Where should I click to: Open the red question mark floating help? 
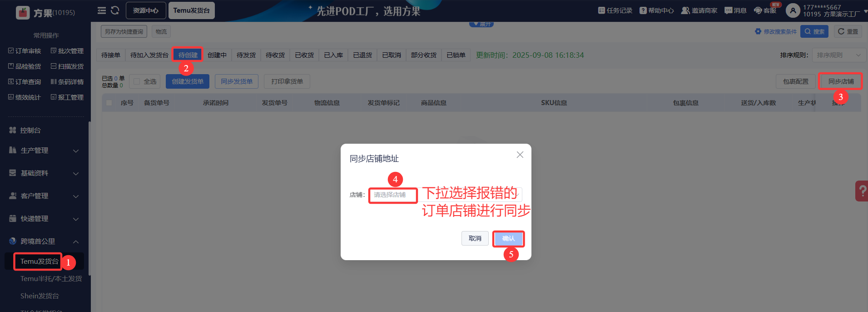(x=862, y=191)
